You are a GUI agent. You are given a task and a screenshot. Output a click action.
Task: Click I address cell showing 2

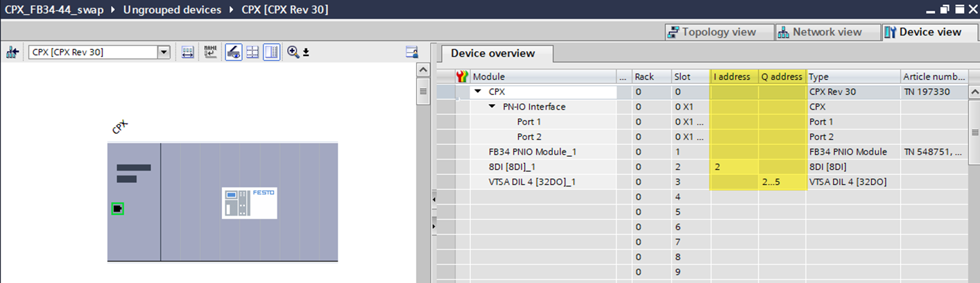pyautogui.click(x=734, y=166)
